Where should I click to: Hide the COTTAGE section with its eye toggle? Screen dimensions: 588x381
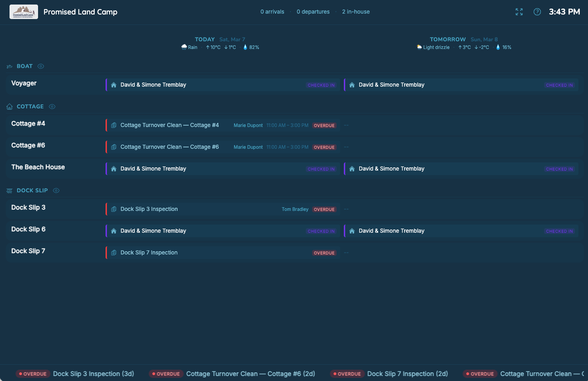(52, 106)
